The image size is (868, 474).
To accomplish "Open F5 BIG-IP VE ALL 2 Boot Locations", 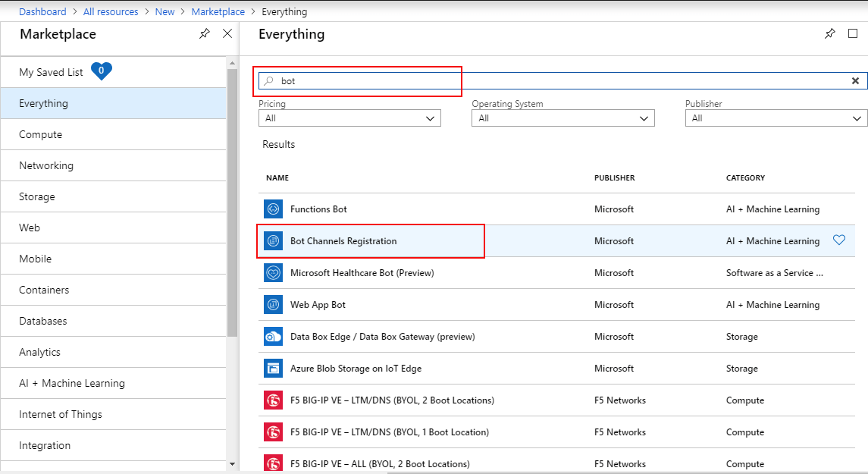I will [x=556, y=460].
